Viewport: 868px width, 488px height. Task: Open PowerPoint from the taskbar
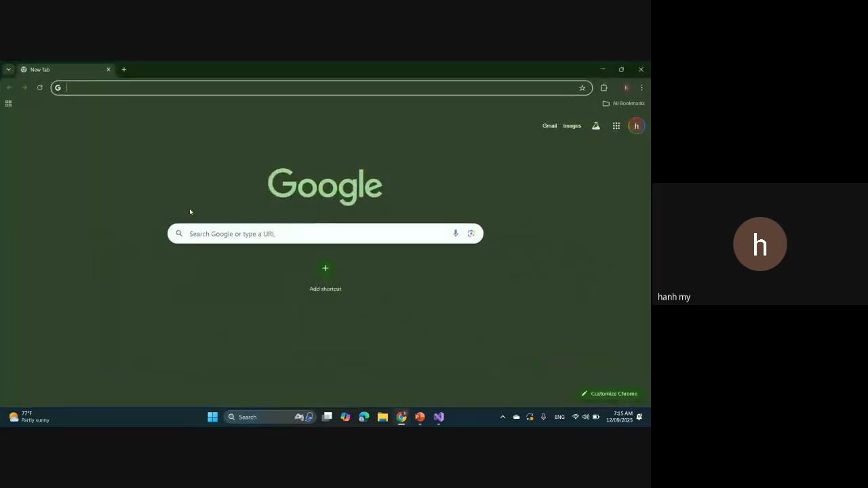pos(420,417)
